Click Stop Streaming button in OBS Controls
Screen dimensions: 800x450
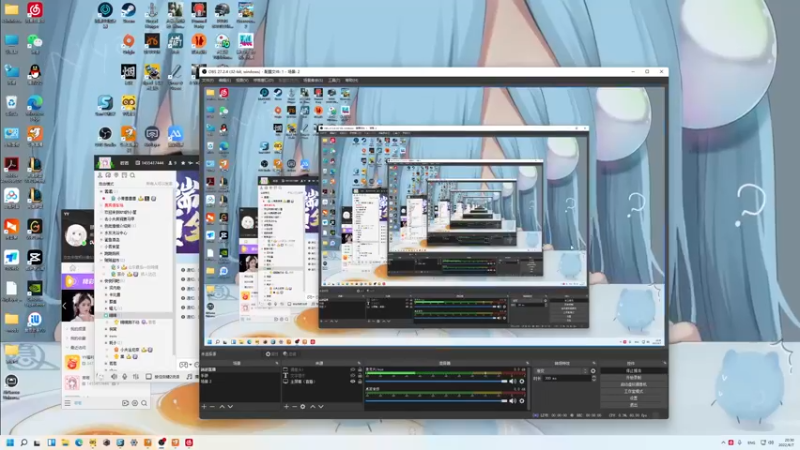pos(633,371)
